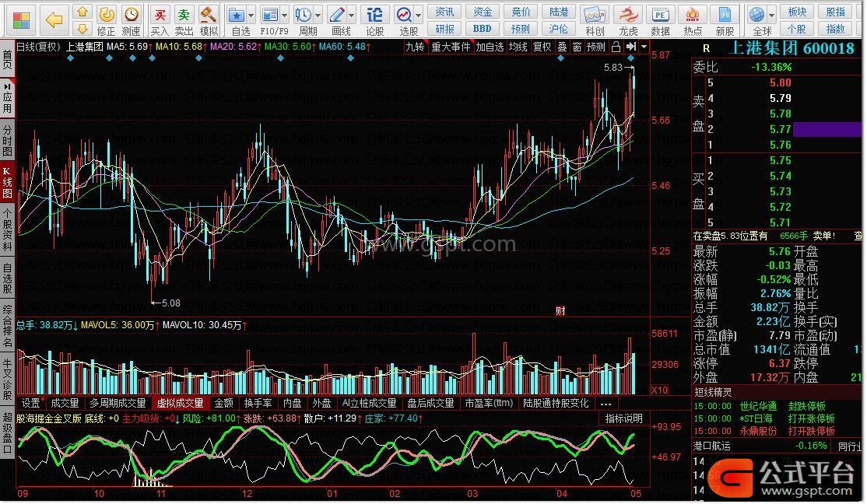Click the yellow down arrow button
The image size is (867, 504).
(x=82, y=29)
